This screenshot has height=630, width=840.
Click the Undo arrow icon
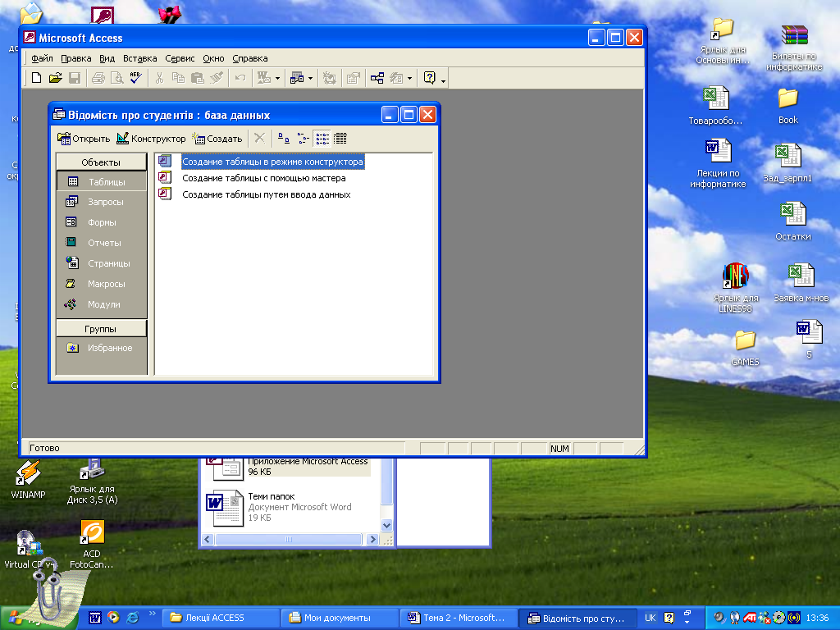pos(240,78)
